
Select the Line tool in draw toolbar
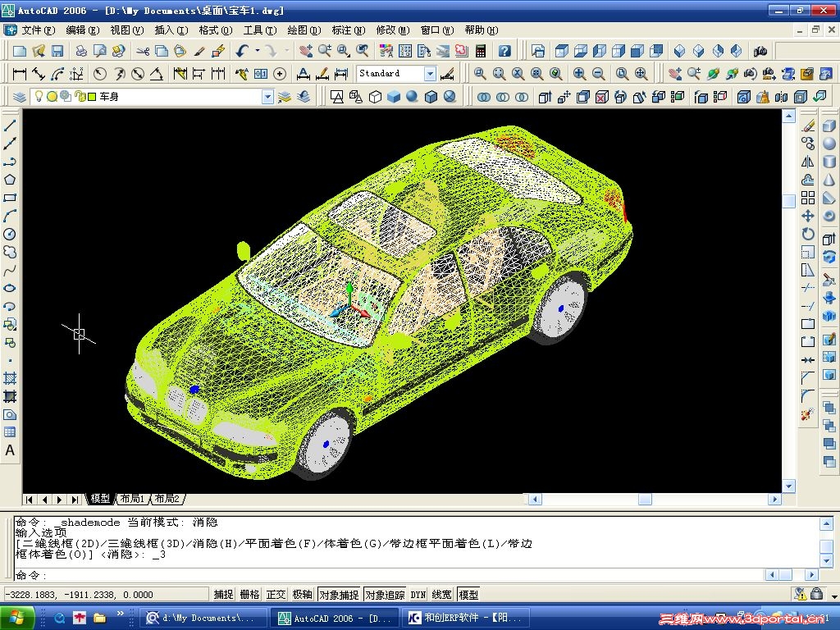10,126
